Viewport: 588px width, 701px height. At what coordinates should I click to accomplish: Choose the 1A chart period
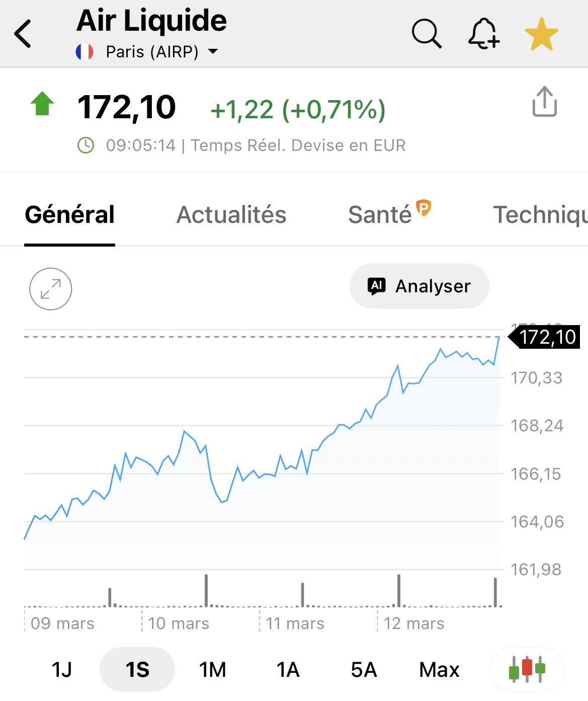click(288, 670)
